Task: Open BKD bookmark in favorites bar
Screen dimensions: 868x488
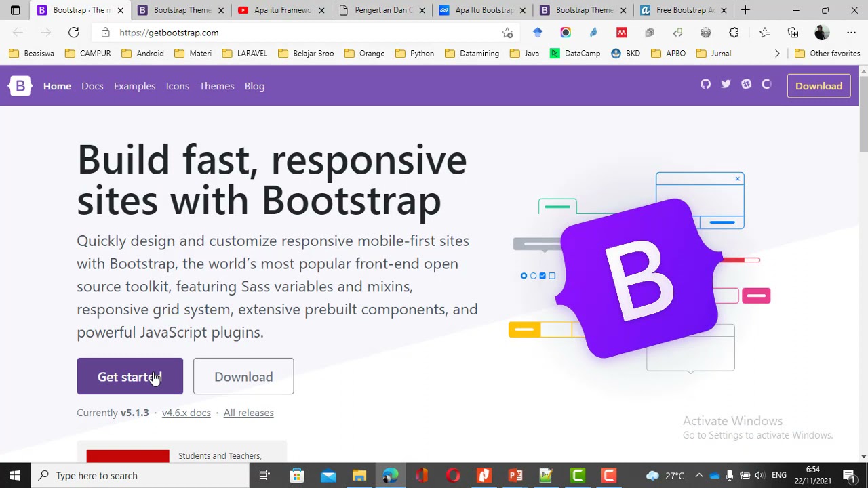Action: coord(625,53)
